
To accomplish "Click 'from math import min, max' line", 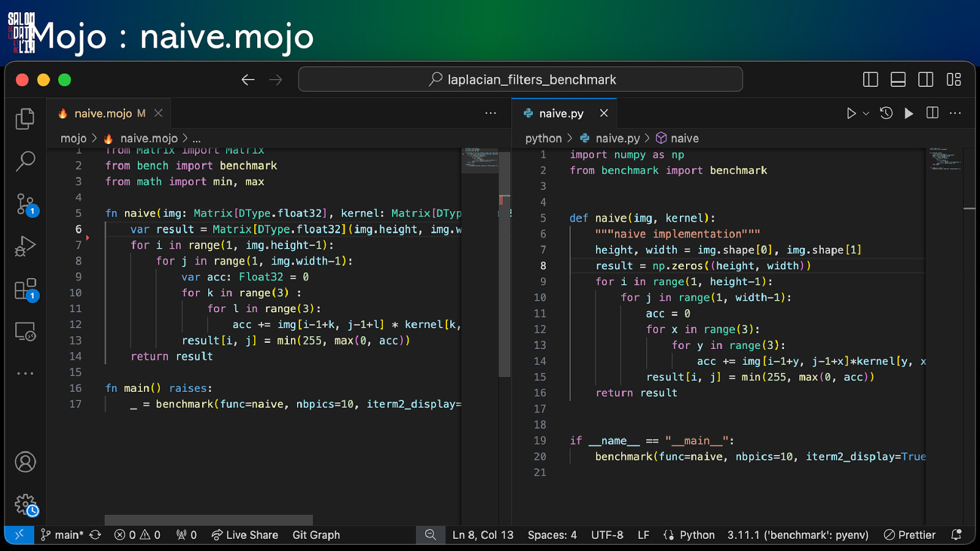I will (184, 182).
